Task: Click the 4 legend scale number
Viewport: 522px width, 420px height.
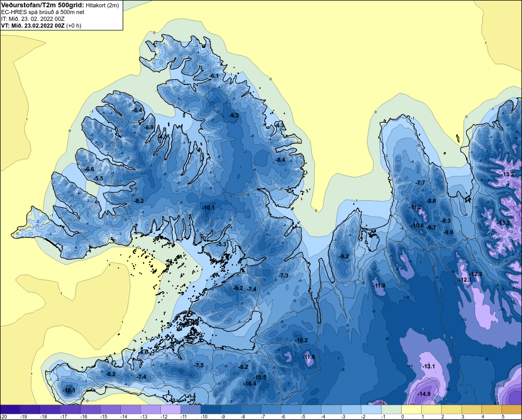Action: (x=483, y=417)
